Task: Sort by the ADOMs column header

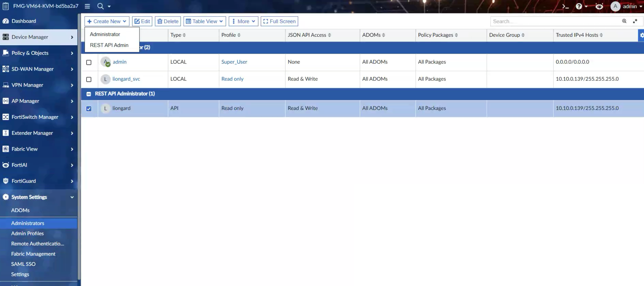Action: pyautogui.click(x=373, y=35)
